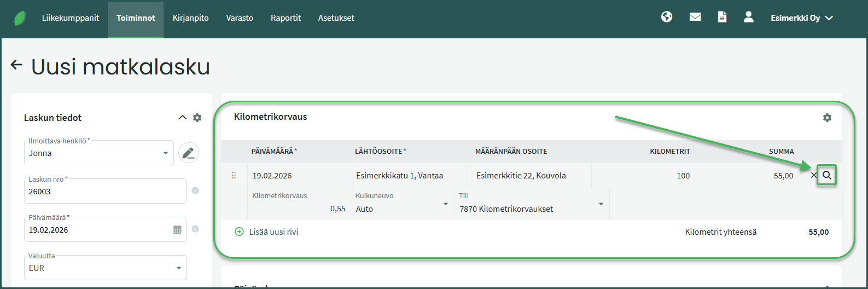This screenshot has height=289, width=868.
Task: Click the green leaf logo icon
Action: point(20,18)
